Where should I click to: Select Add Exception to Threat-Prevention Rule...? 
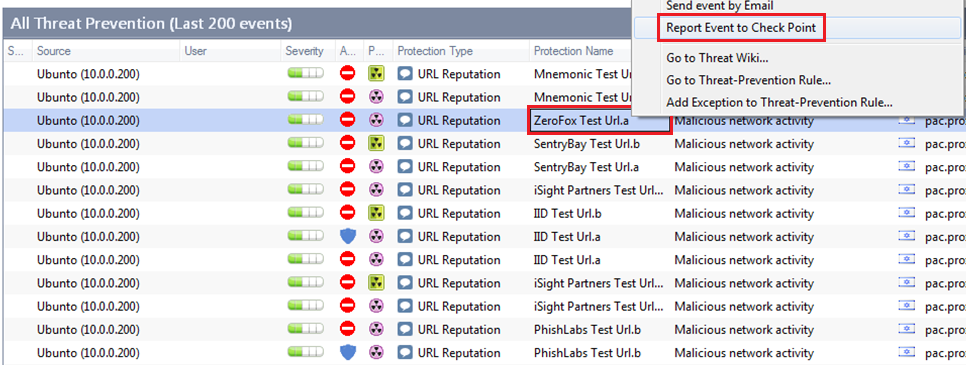click(779, 102)
